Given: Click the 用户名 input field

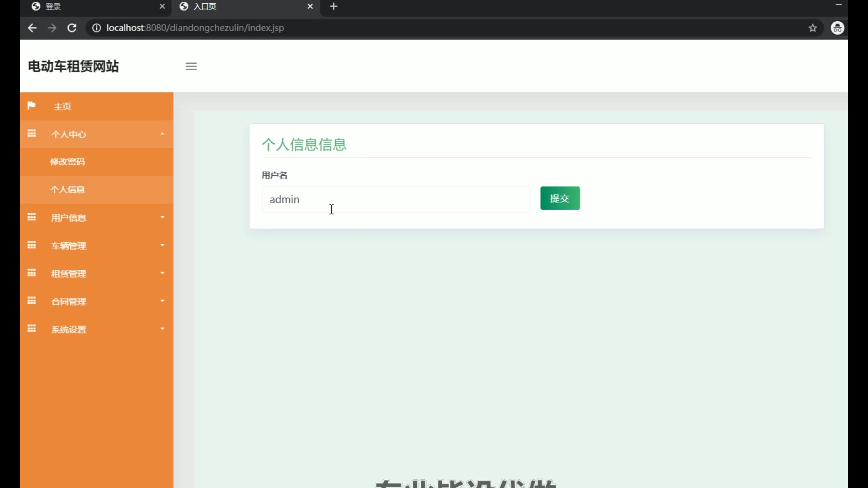Looking at the screenshot, I should pos(396,199).
